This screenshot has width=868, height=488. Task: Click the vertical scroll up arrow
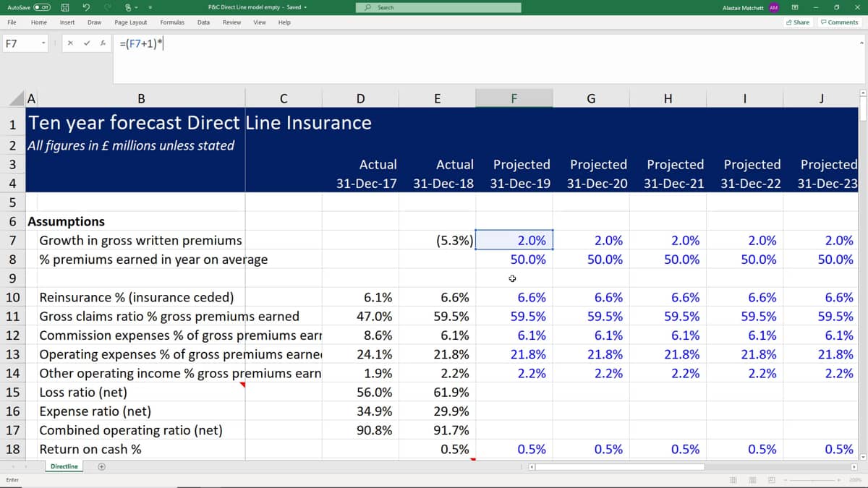862,93
